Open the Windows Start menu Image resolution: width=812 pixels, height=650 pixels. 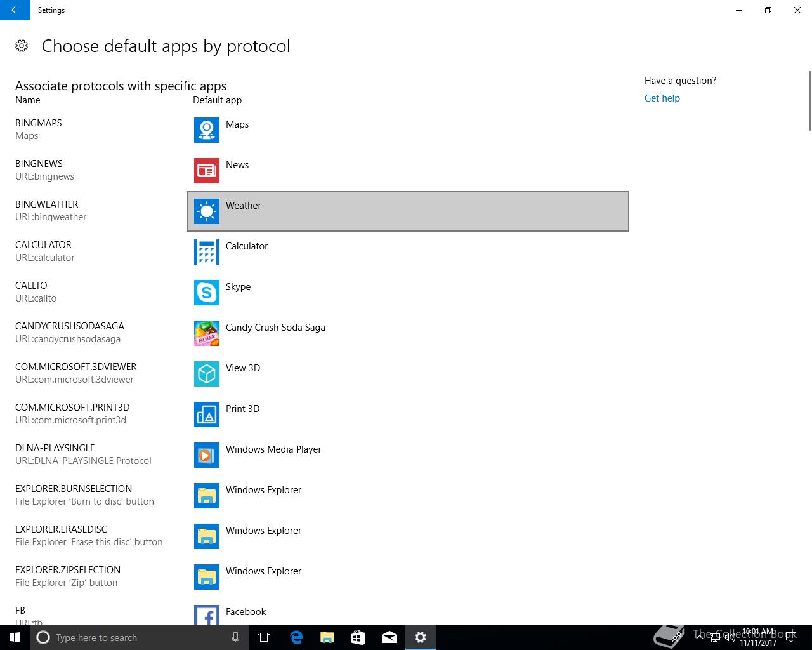pyautogui.click(x=15, y=637)
